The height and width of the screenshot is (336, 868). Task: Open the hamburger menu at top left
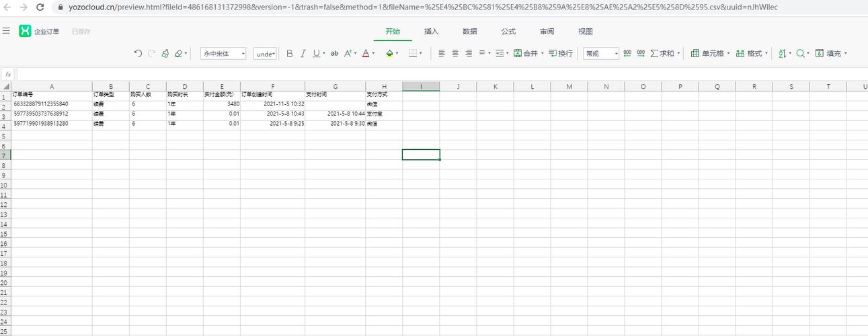pyautogui.click(x=6, y=31)
